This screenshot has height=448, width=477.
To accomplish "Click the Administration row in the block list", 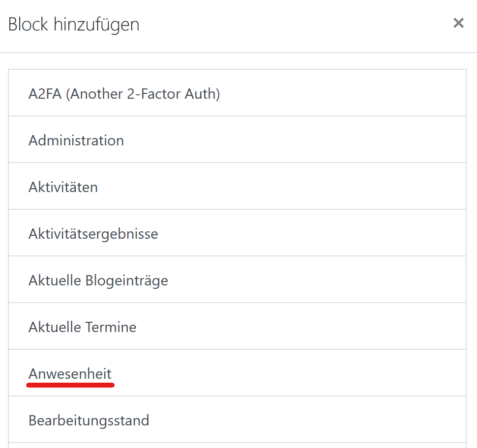I will click(238, 140).
